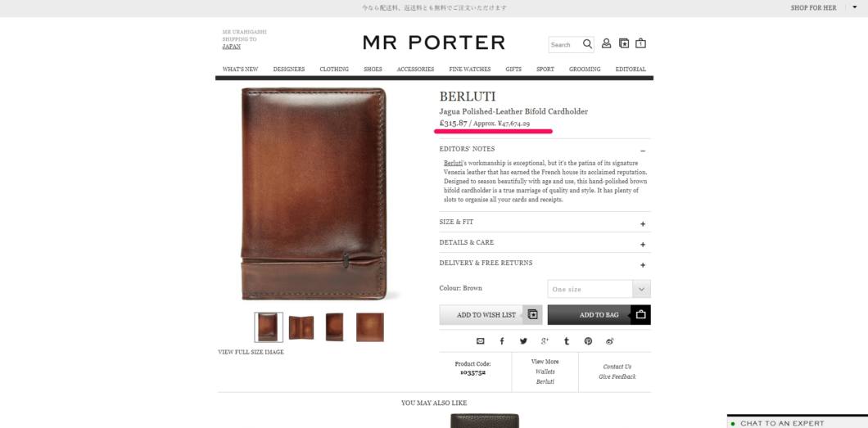The height and width of the screenshot is (428, 868).
Task: Open the Fine Watches menu
Action: 469,70
